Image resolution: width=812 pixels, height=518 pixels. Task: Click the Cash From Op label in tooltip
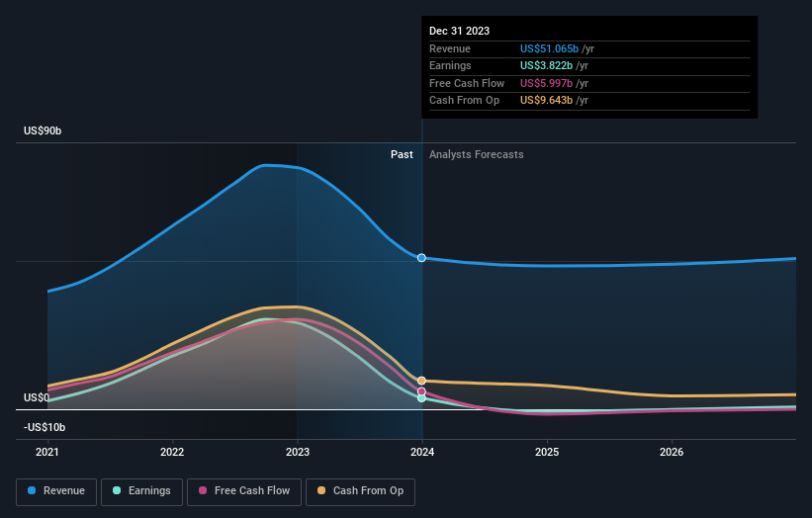(464, 101)
